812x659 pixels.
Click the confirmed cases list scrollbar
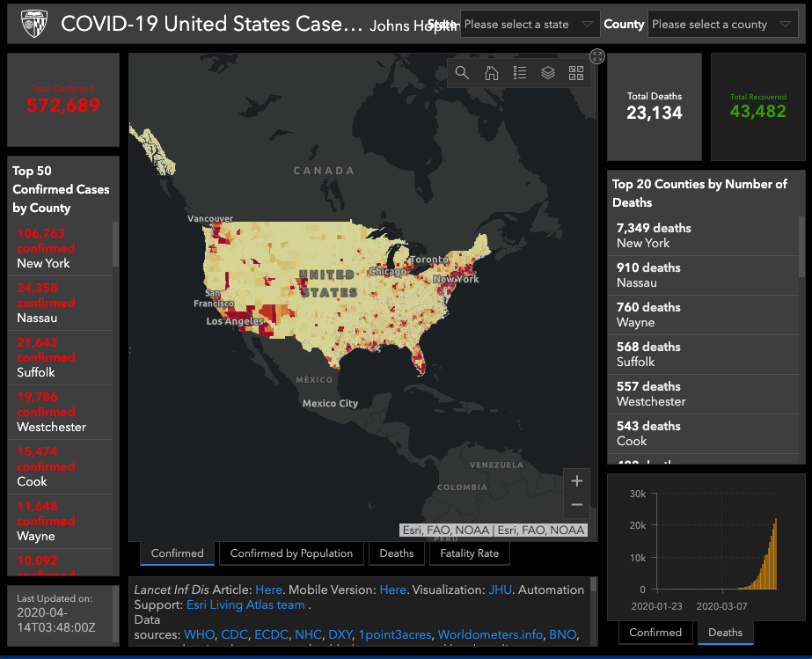pyautogui.click(x=114, y=243)
